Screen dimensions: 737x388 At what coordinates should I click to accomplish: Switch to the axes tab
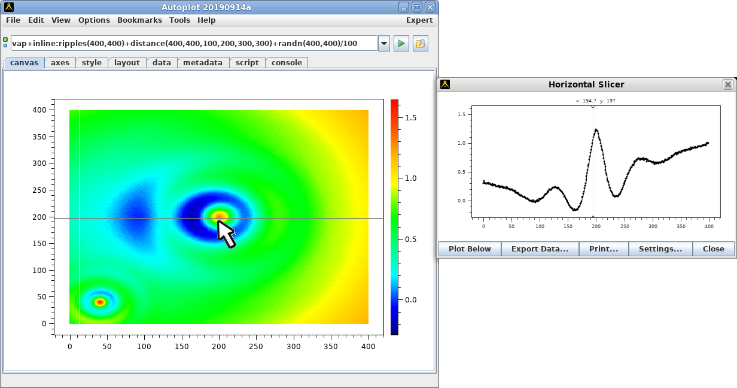(x=60, y=63)
